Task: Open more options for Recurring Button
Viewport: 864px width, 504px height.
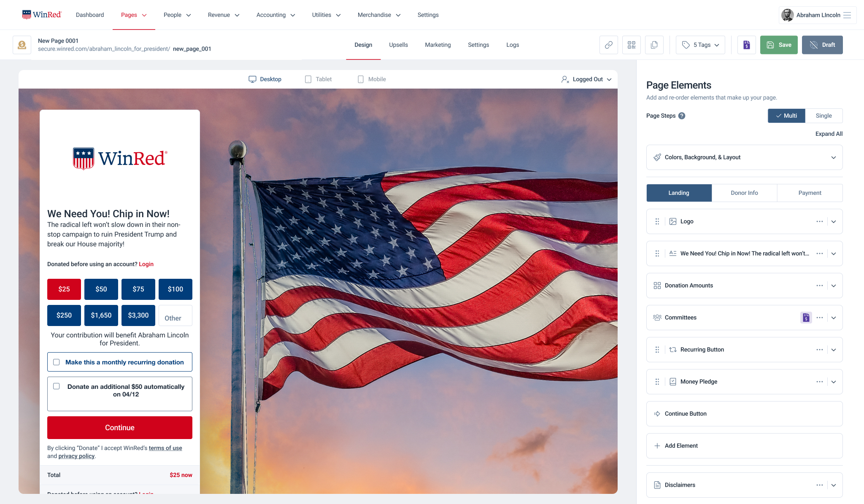Action: coord(819,350)
